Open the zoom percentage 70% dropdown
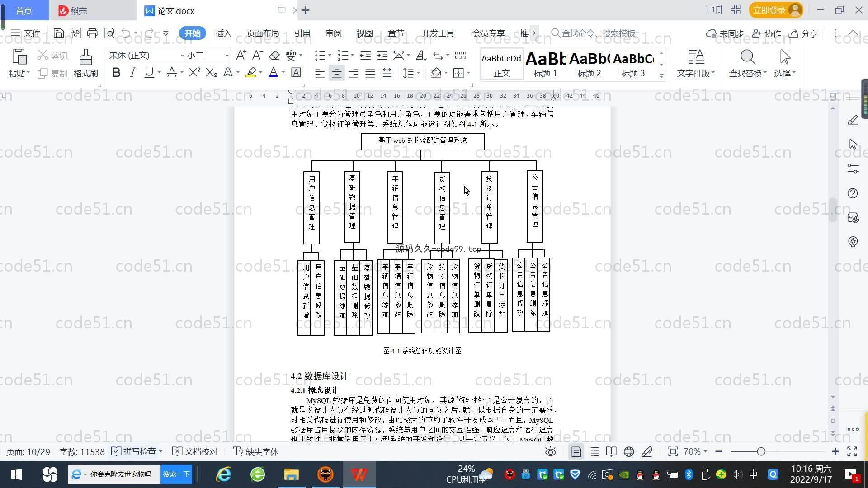The image size is (868, 488). coord(705,451)
